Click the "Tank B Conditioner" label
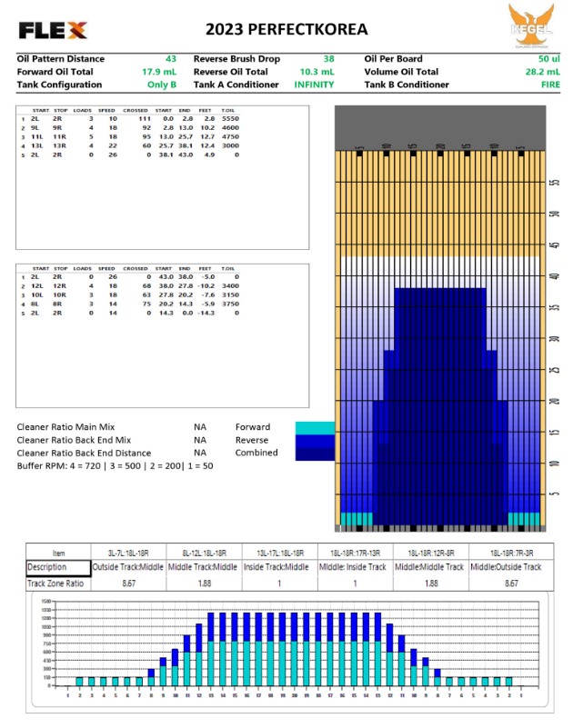Screen dimensions: 573x728 [x=407, y=85]
